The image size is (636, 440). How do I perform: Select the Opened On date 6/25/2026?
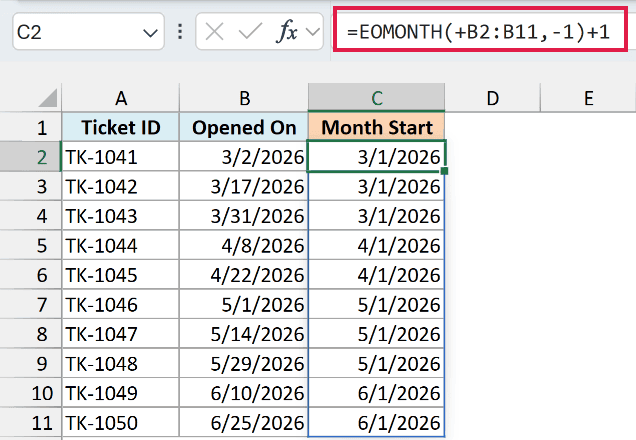(x=244, y=423)
